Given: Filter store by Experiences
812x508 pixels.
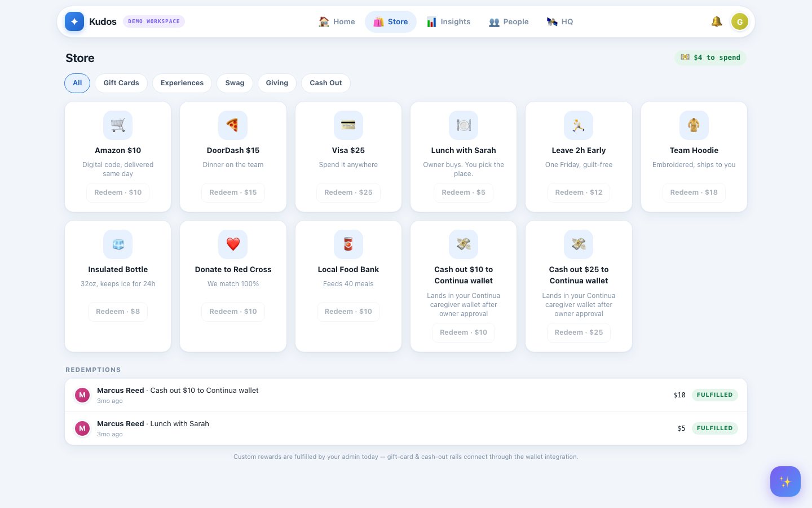Looking at the screenshot, I should pos(182,83).
